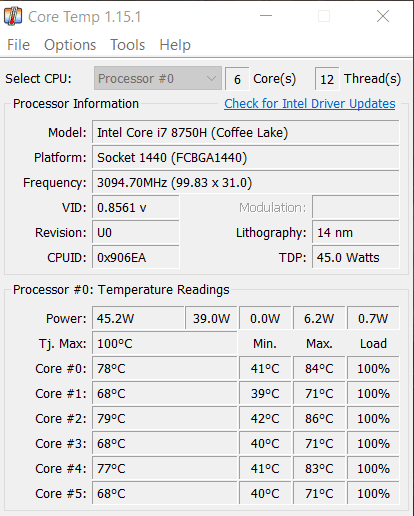Click the Power value 39.0W
Viewport: 414px width, 516px height.
(x=211, y=318)
